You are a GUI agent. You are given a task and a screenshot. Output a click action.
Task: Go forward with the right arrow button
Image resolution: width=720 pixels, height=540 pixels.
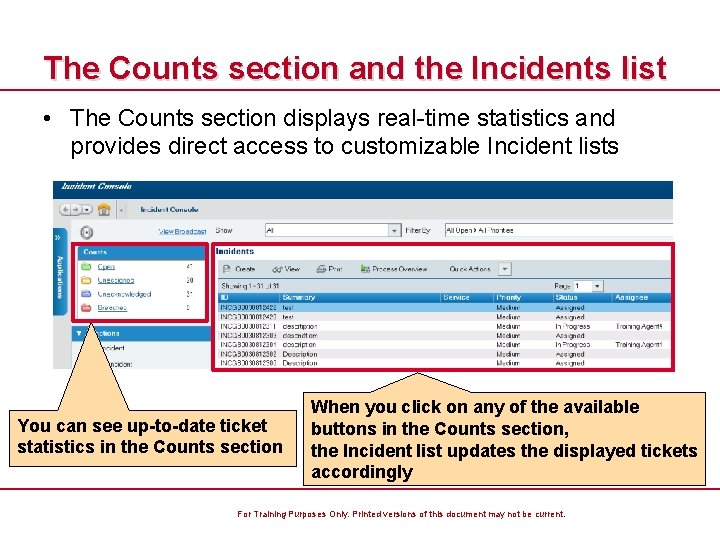[x=76, y=209]
